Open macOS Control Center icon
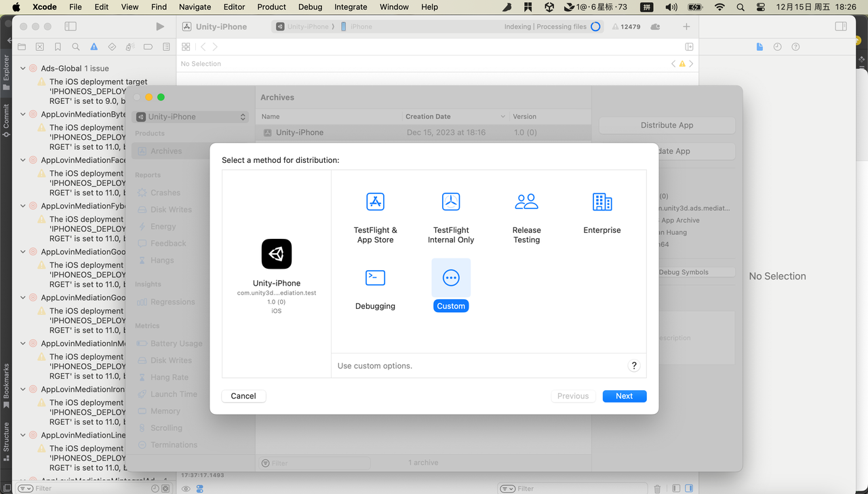868x494 pixels. (x=760, y=7)
